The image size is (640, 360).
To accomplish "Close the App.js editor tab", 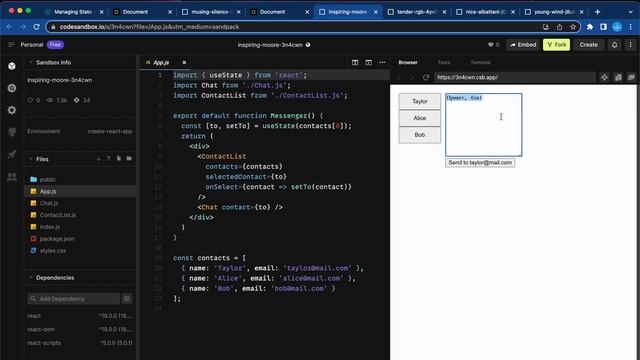I will click(x=184, y=62).
